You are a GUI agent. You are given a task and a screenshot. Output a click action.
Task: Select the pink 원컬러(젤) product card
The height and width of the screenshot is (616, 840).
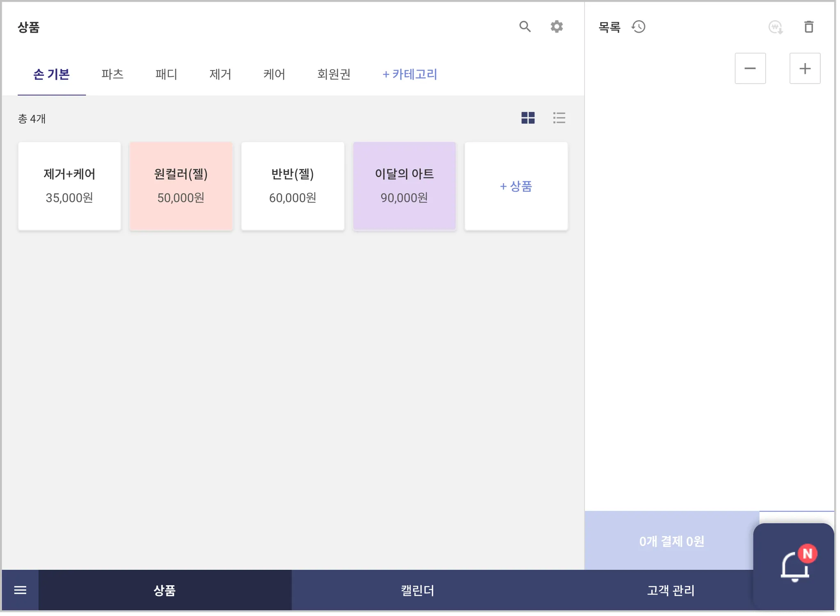coord(181,186)
